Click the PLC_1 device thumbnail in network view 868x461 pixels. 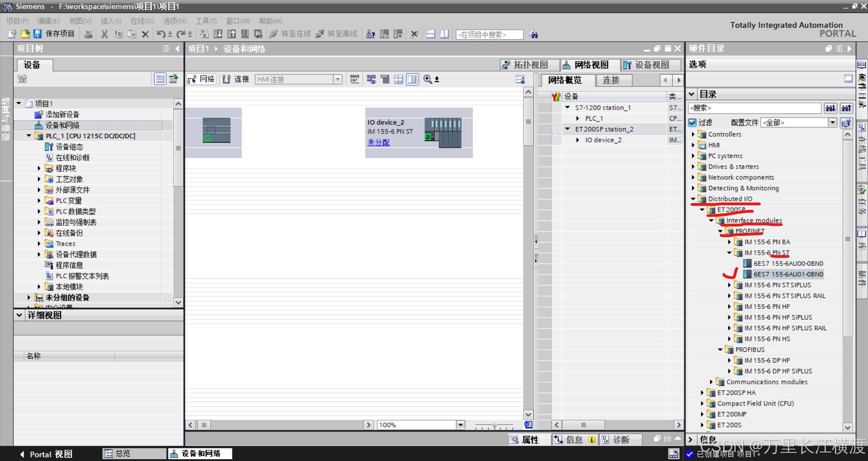(x=216, y=131)
